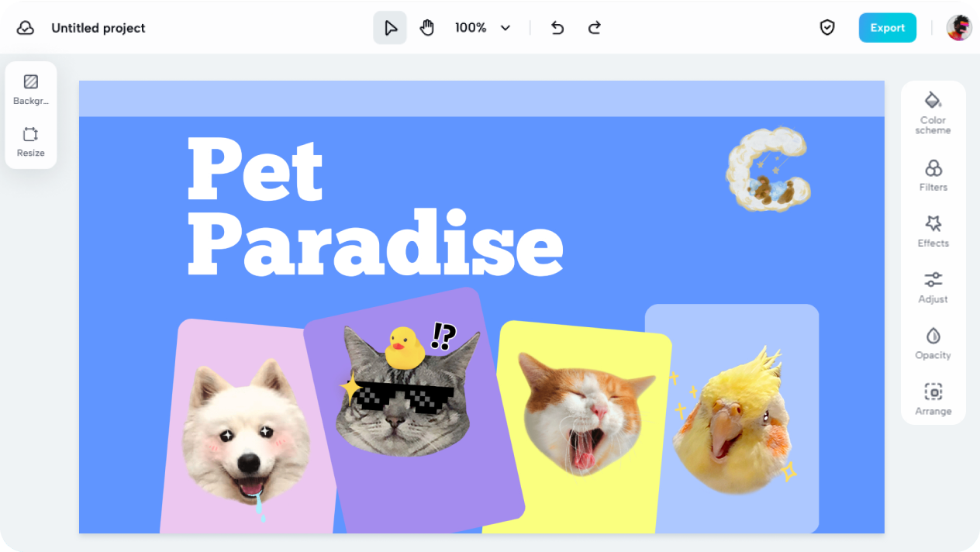Screen dimensions: 980x552
Task: Open the Effects panel
Action: click(933, 232)
